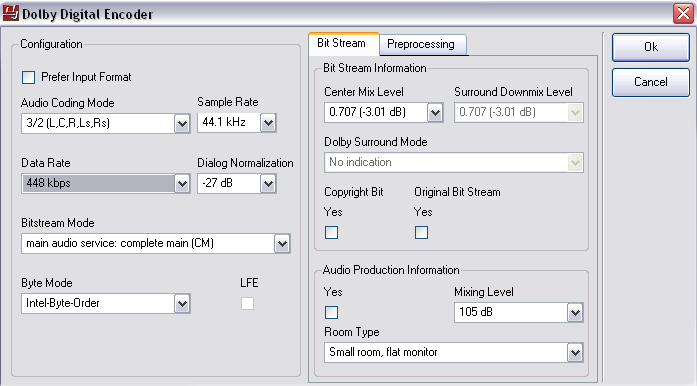This screenshot has width=697, height=386.
Task: Tick the Original Bit Stream checkbox
Action: (421, 233)
